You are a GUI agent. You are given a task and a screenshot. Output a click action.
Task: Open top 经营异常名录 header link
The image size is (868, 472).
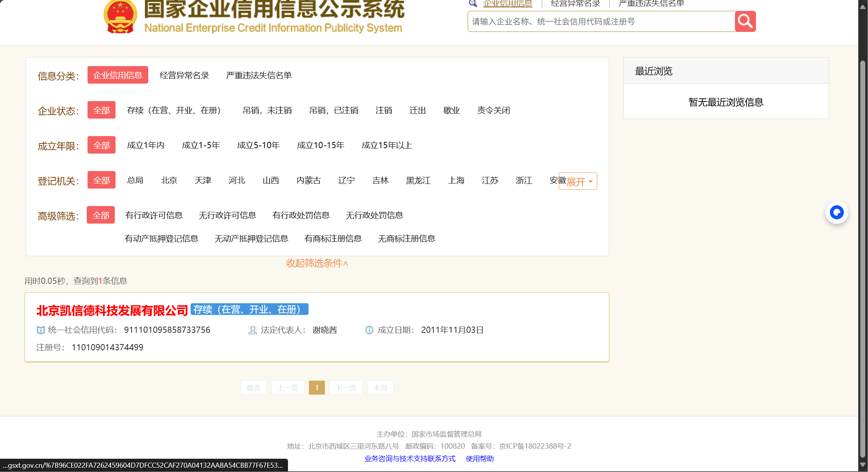pos(576,3)
